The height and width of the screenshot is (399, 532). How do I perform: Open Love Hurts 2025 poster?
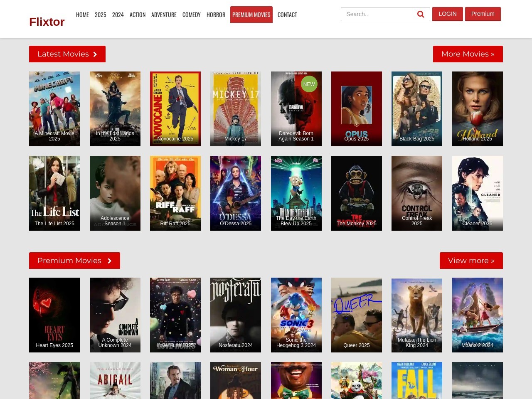[175, 315]
